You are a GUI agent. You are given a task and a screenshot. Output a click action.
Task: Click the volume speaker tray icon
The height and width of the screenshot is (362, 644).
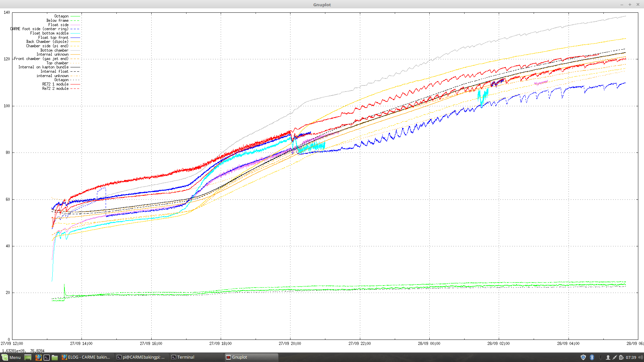(x=641, y=357)
